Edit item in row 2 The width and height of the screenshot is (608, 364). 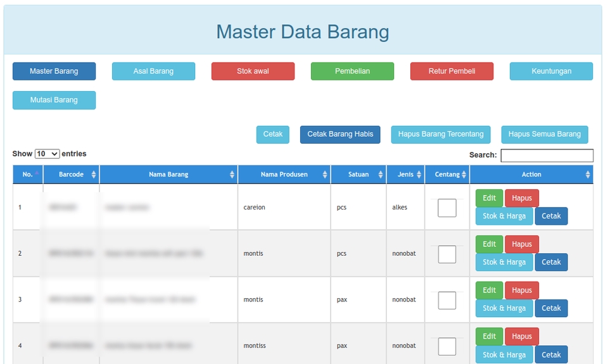(490, 244)
